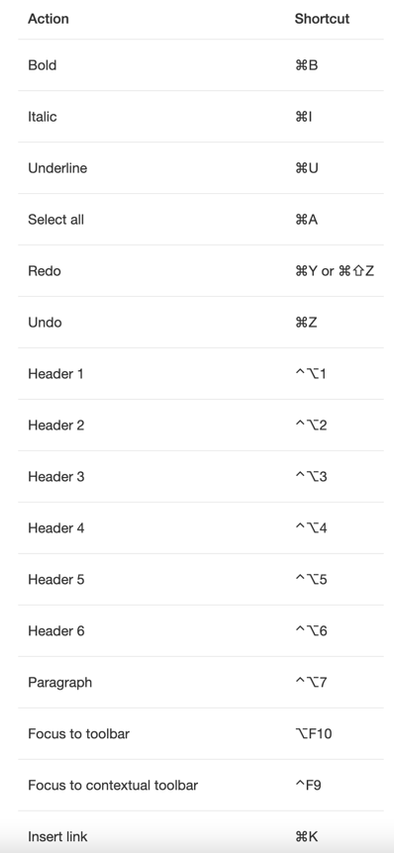Select the Header 6 action label

(56, 631)
